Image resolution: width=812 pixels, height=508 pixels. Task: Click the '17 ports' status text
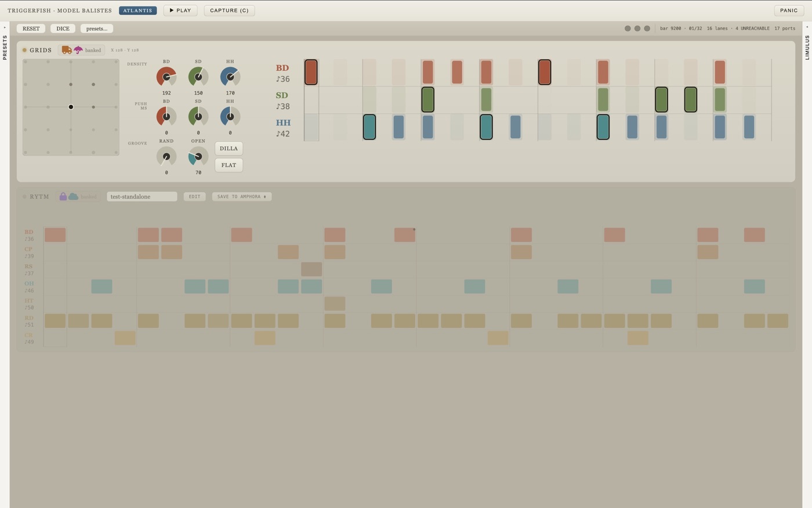pyautogui.click(x=785, y=28)
